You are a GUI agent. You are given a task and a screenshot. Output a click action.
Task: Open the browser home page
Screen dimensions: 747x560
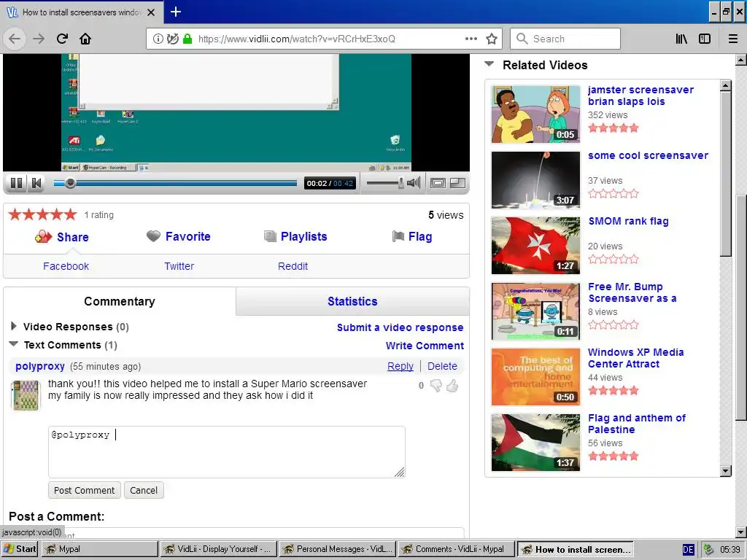coord(85,39)
